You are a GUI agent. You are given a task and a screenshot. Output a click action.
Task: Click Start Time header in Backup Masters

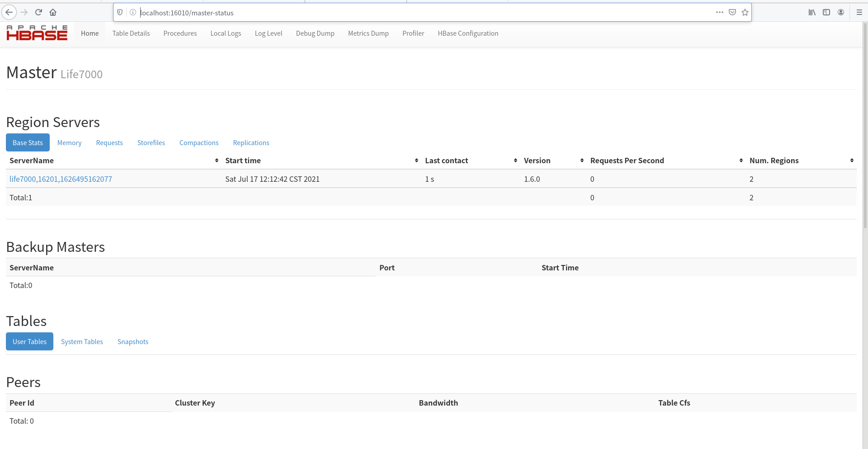point(560,268)
